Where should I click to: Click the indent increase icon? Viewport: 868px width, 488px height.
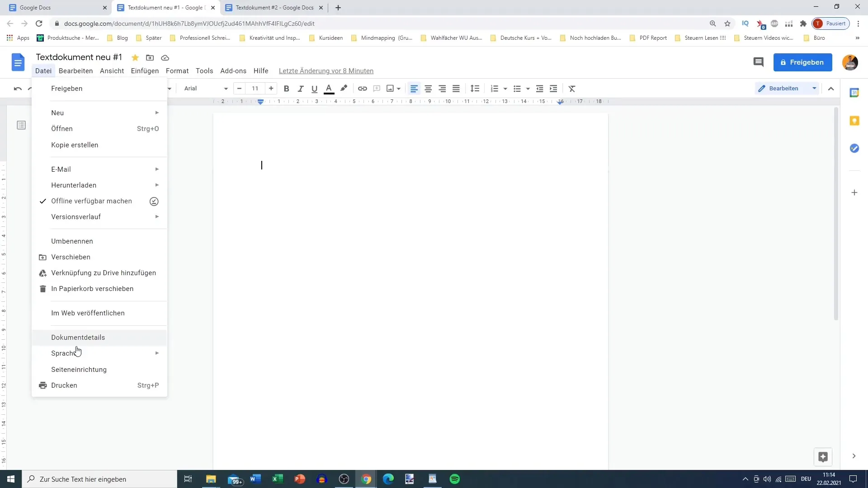(553, 88)
